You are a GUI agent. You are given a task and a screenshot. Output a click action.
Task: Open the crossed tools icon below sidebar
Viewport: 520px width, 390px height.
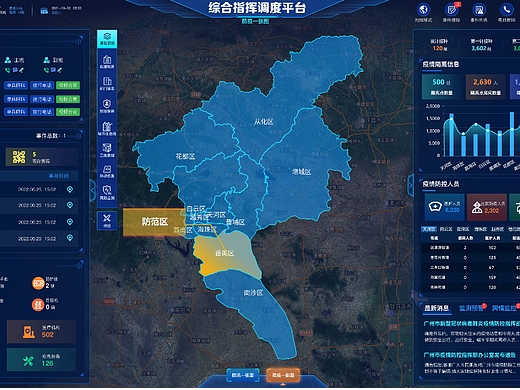[107, 220]
